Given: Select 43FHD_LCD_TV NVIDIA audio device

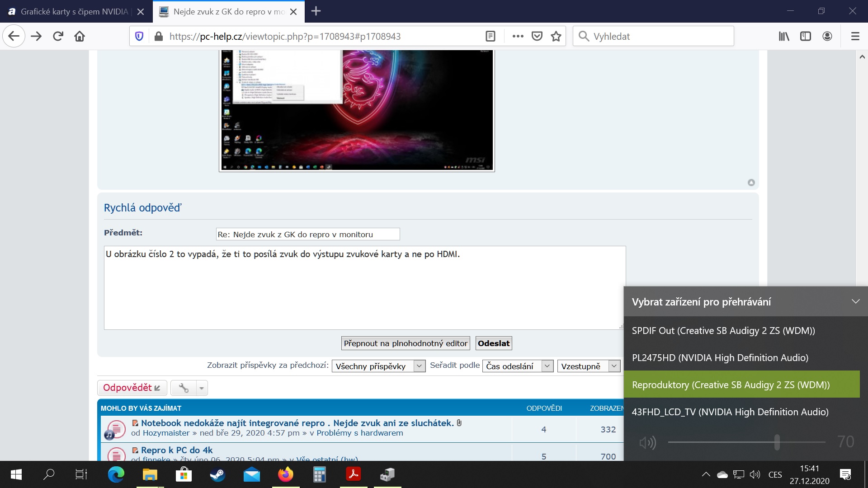Looking at the screenshot, I should (730, 412).
